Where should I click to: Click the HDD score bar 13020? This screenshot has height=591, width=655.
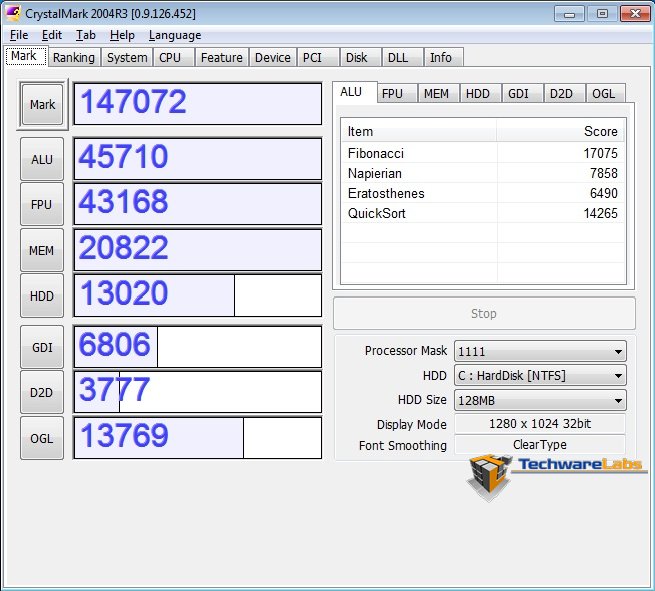pos(198,295)
